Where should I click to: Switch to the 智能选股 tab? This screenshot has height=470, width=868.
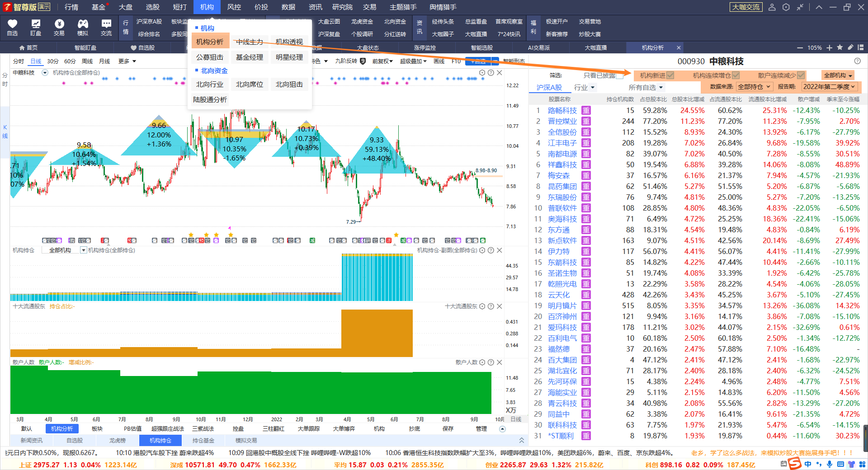[x=482, y=47]
